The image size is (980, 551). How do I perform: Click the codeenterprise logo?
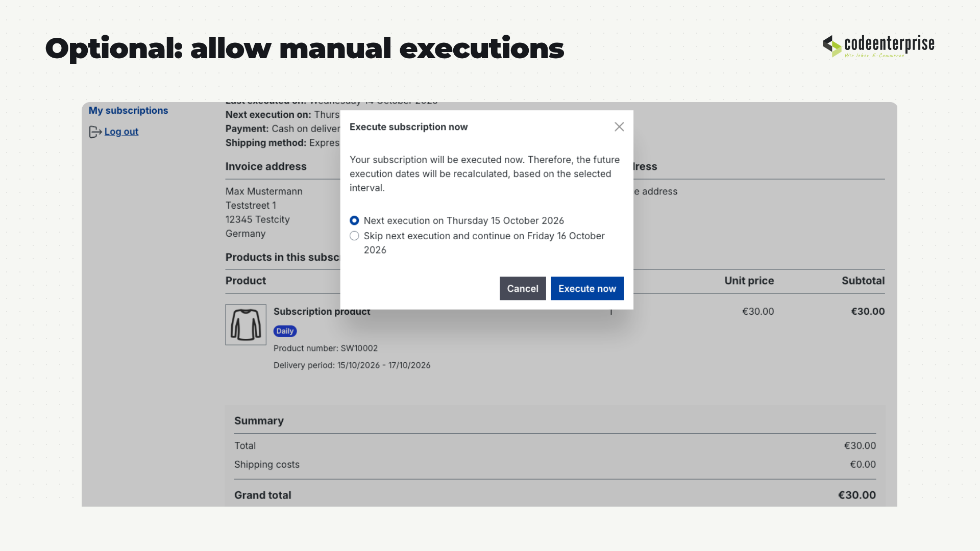pos(878,46)
